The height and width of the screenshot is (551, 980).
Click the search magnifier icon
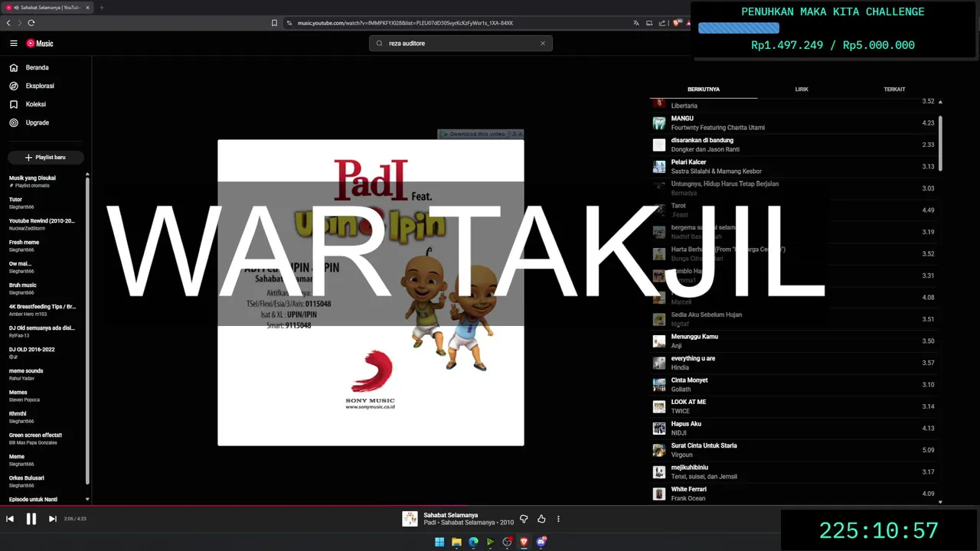pos(379,44)
